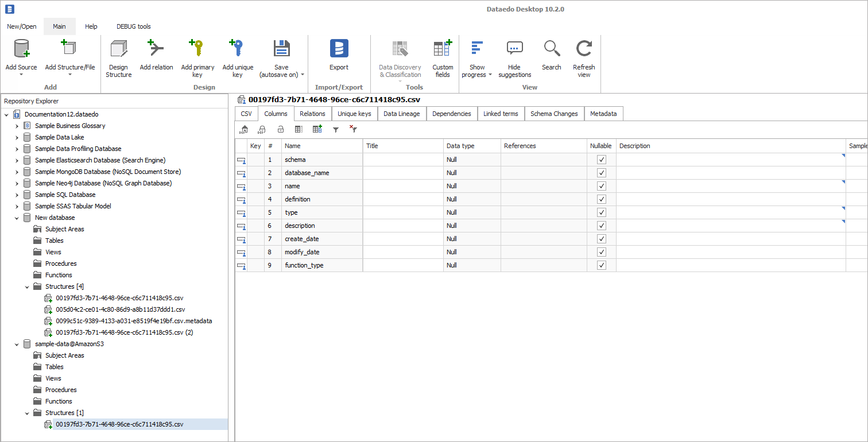Switch to the Data Lineage tab
Screen dimensions: 868x442
pyautogui.click(x=401, y=114)
